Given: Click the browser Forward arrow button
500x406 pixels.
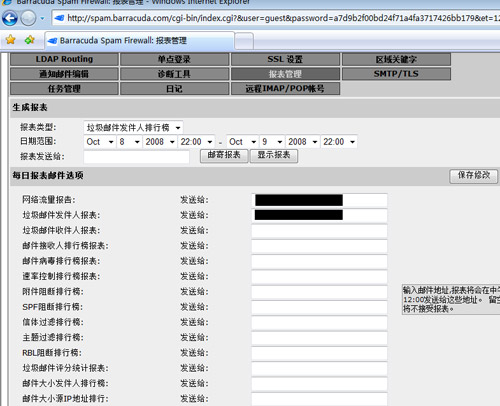Looking at the screenshot, I should click(28, 18).
